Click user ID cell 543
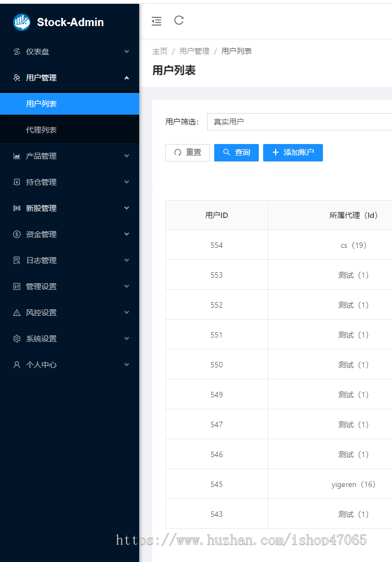Viewport: 392px width, 562px height. pos(216,514)
